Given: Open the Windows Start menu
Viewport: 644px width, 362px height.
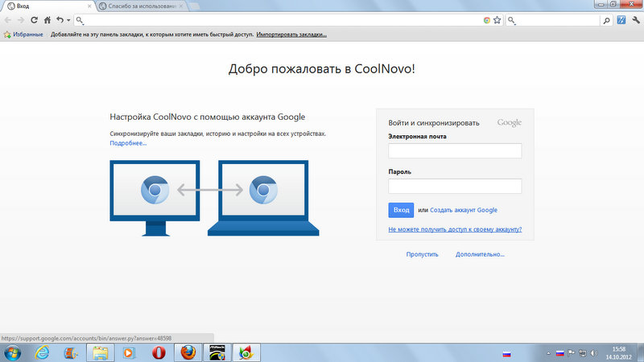Looking at the screenshot, I should (x=12, y=352).
